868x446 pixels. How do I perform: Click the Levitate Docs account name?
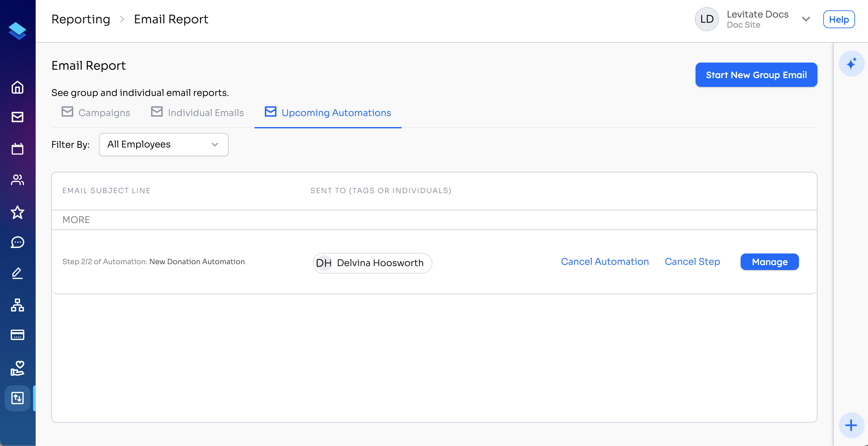click(757, 14)
